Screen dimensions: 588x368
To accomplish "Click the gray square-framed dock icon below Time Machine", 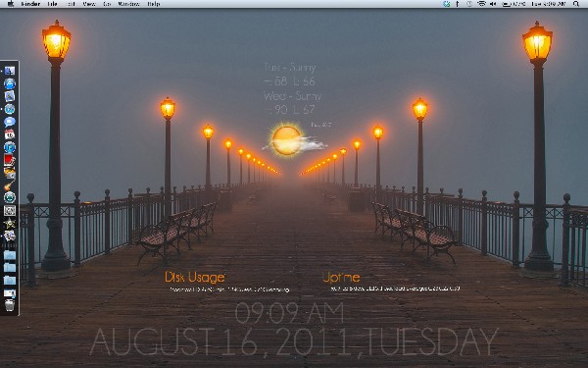I will [x=10, y=210].
